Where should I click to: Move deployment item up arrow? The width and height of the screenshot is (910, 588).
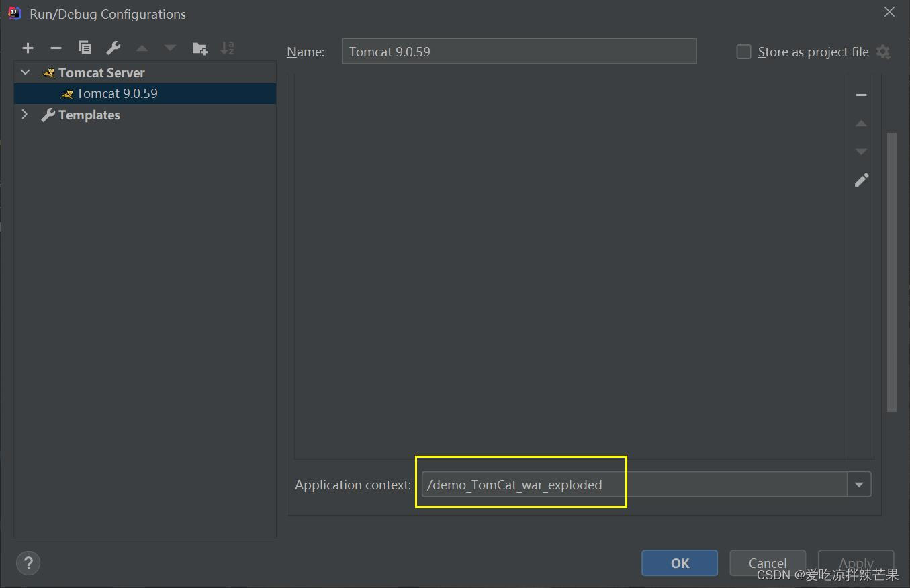(861, 124)
